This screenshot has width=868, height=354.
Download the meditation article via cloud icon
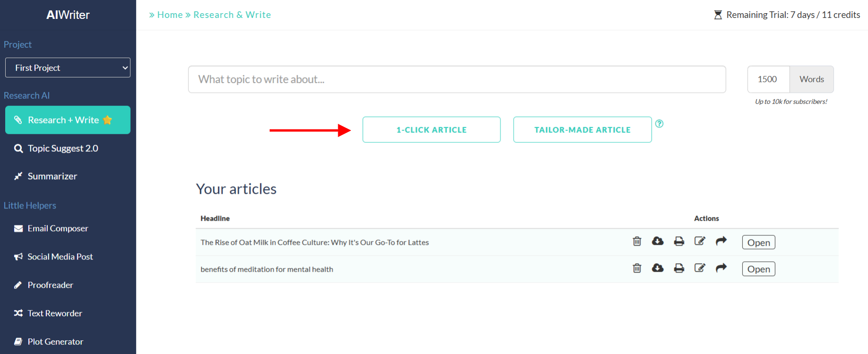[x=658, y=268]
